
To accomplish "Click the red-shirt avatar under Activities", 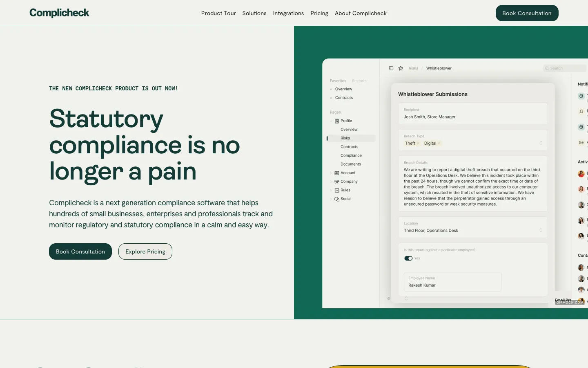I will (581, 174).
